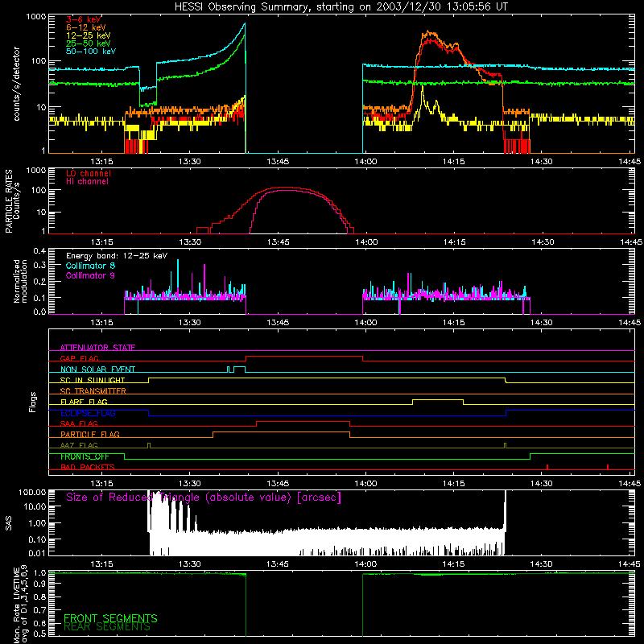Click the Energy band: 12-25 keV text
Screen dimensions: 644x644
[117, 256]
